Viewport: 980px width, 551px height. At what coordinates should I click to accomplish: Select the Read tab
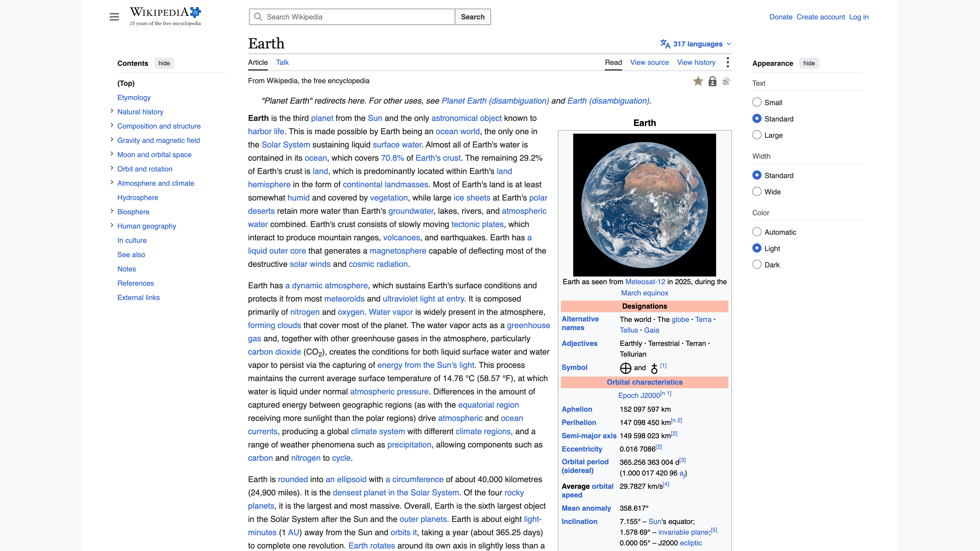click(x=613, y=62)
